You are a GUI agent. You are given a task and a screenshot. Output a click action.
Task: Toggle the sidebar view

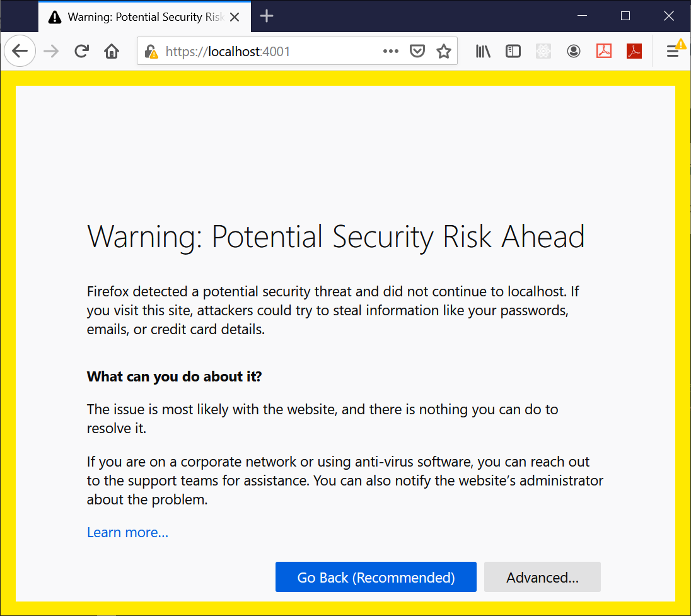point(513,51)
